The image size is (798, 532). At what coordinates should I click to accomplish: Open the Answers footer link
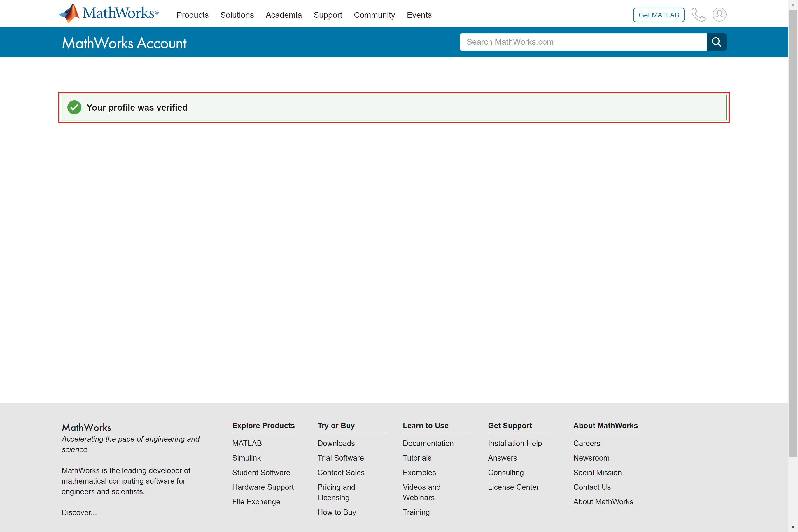(x=502, y=458)
